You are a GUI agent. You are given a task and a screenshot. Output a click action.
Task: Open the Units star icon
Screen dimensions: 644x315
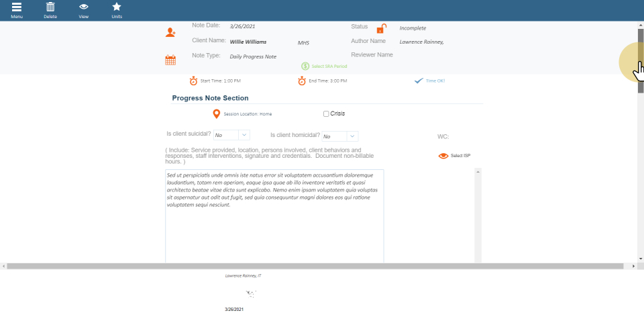[x=117, y=7]
